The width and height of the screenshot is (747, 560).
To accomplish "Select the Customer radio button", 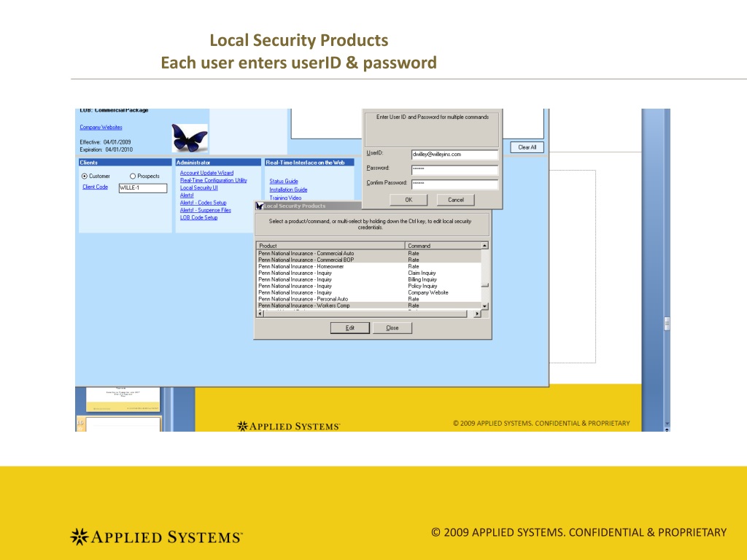I will [85, 176].
